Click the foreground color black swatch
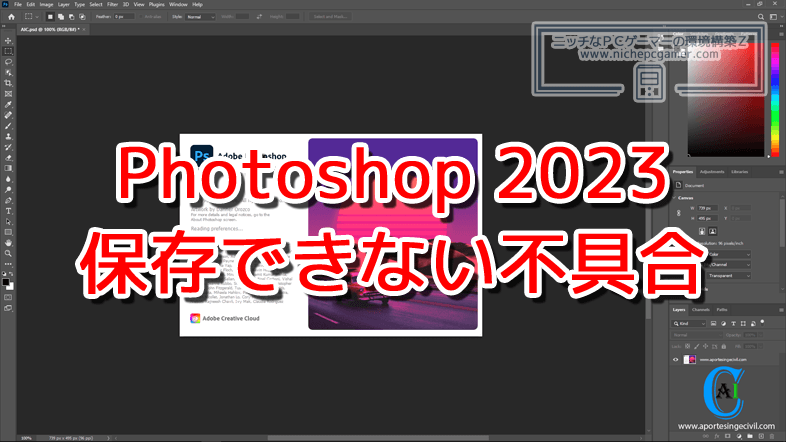The image size is (786, 442). 6,283
